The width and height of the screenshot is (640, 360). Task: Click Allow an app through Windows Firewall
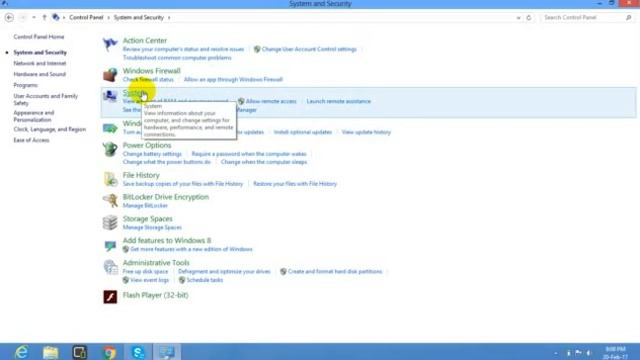(233, 80)
